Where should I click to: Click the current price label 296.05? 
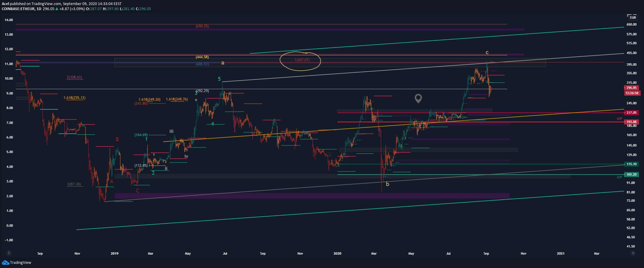632,88
